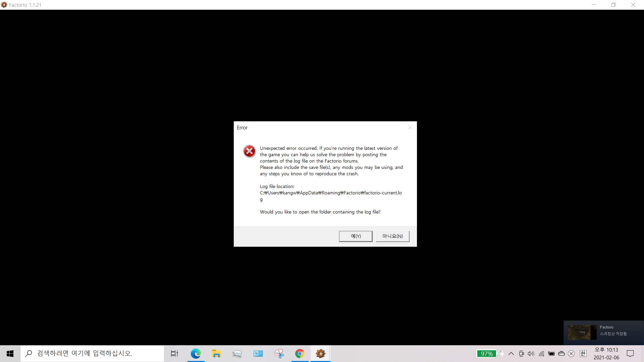Open the Snipping tool icon on taskbar
Screen dimensions: 644x362
(279, 354)
